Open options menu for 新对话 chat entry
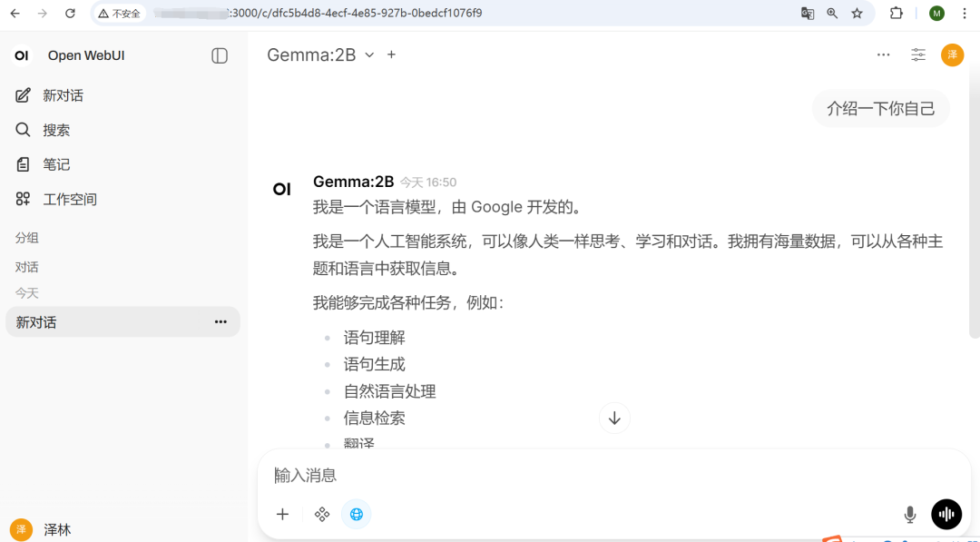This screenshot has height=542, width=980. pos(220,321)
